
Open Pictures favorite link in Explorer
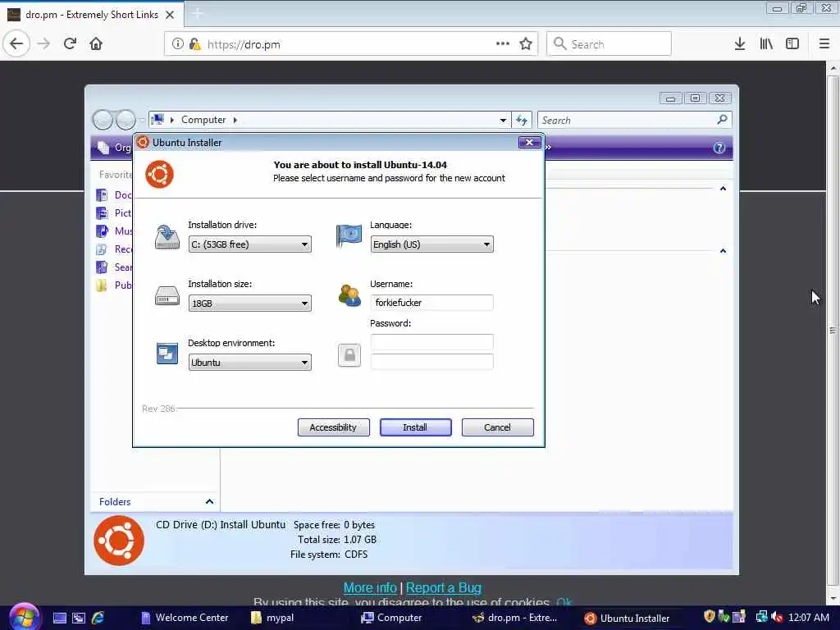114,213
